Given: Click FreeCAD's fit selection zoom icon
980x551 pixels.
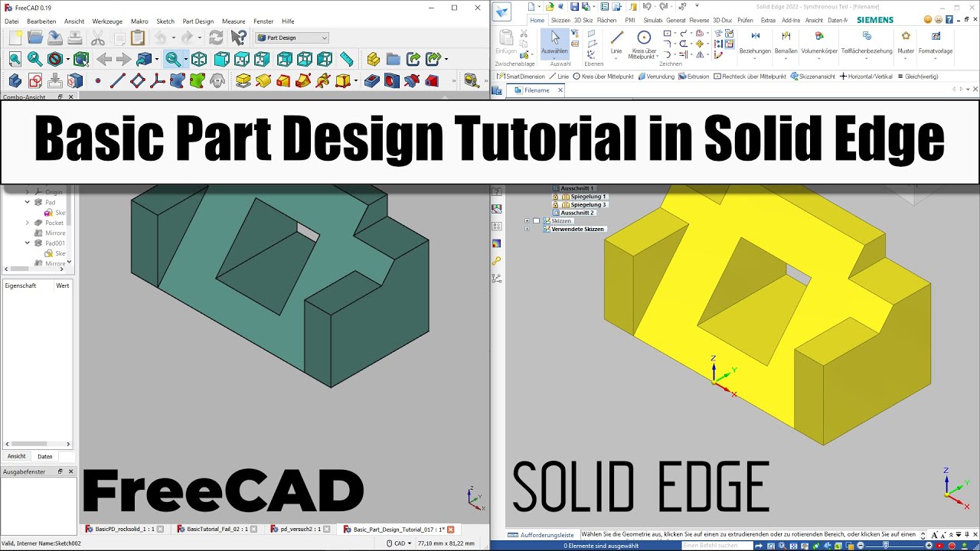Looking at the screenshot, I should (35, 59).
